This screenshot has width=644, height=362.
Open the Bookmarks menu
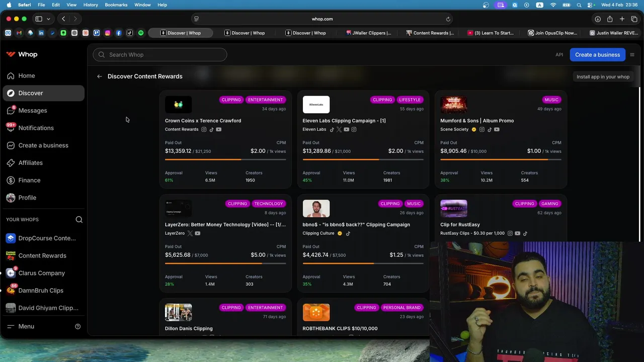[x=116, y=5]
